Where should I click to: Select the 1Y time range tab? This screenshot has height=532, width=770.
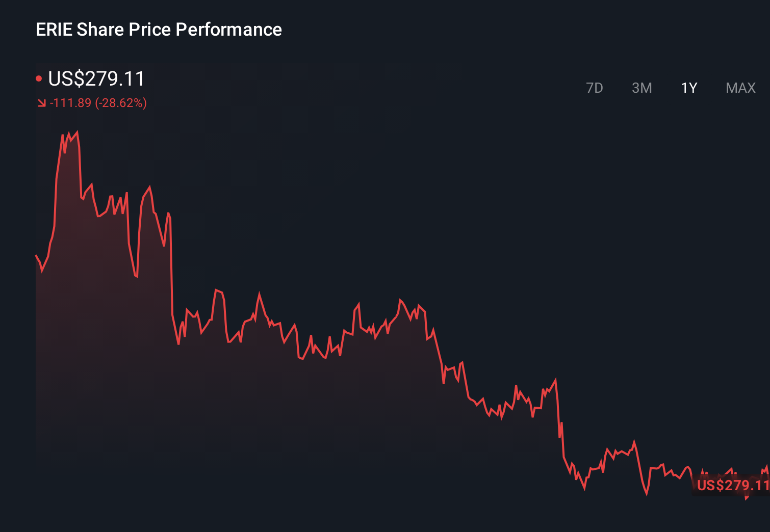(x=688, y=88)
